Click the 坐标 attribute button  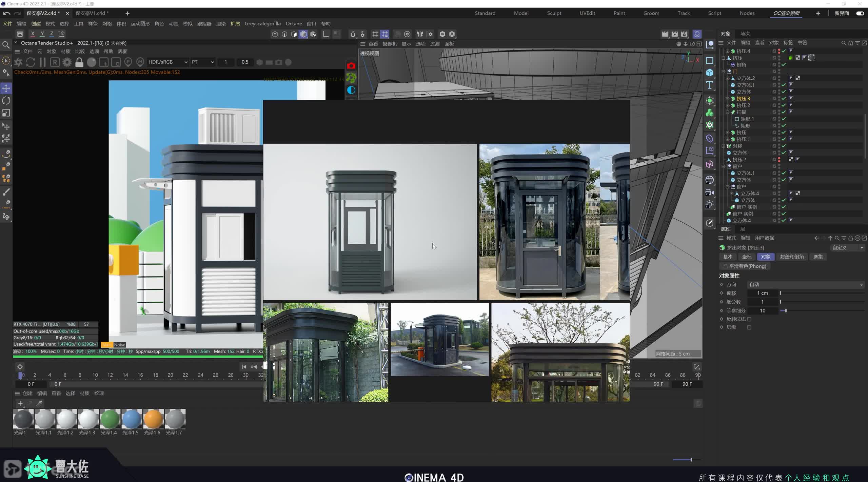pos(747,257)
